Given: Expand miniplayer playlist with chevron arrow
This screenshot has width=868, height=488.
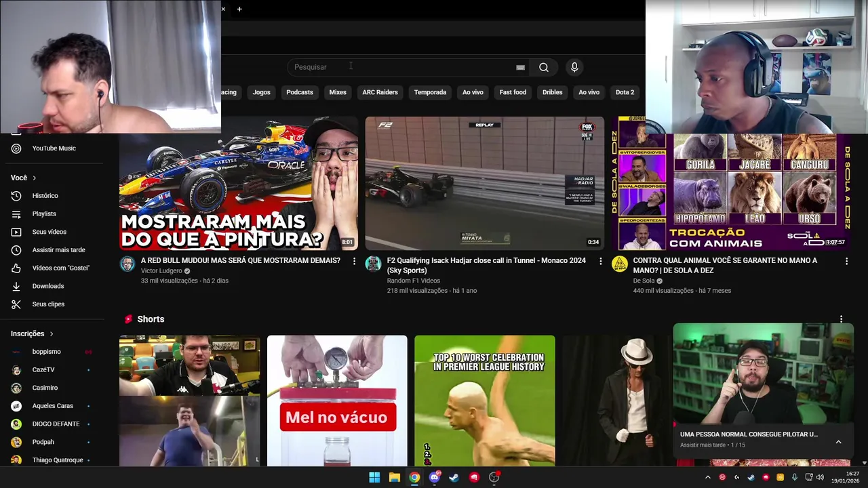Looking at the screenshot, I should pos(838,442).
